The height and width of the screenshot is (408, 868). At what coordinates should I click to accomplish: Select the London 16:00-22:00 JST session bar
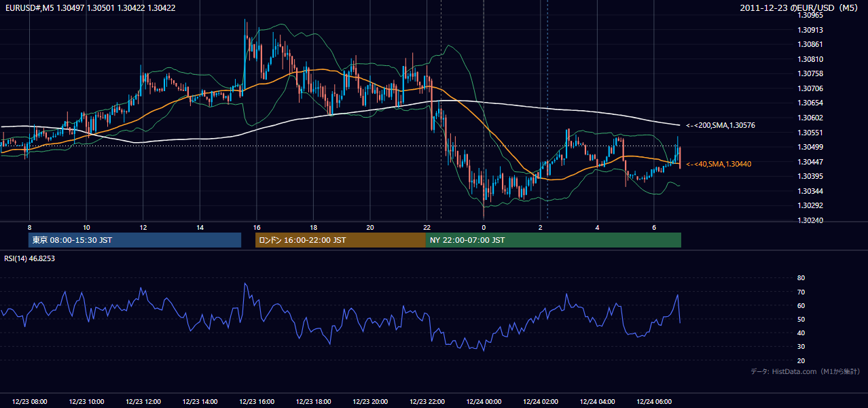(340, 240)
